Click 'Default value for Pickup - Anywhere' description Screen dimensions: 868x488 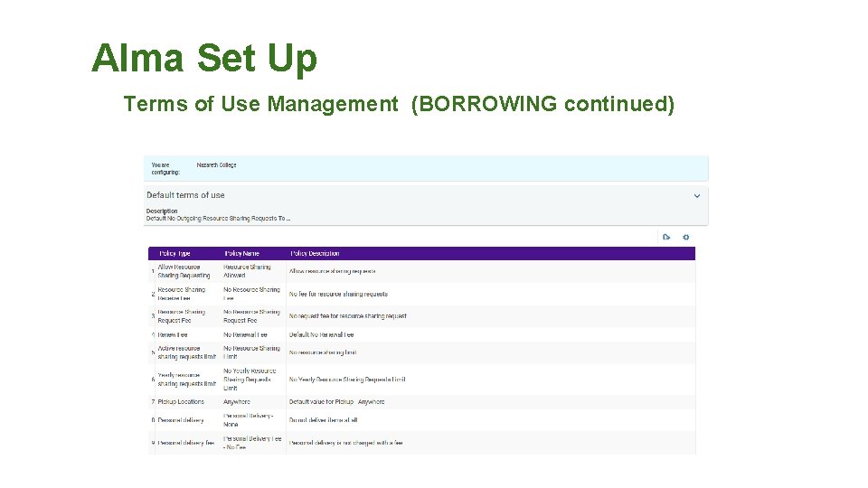[x=336, y=401]
